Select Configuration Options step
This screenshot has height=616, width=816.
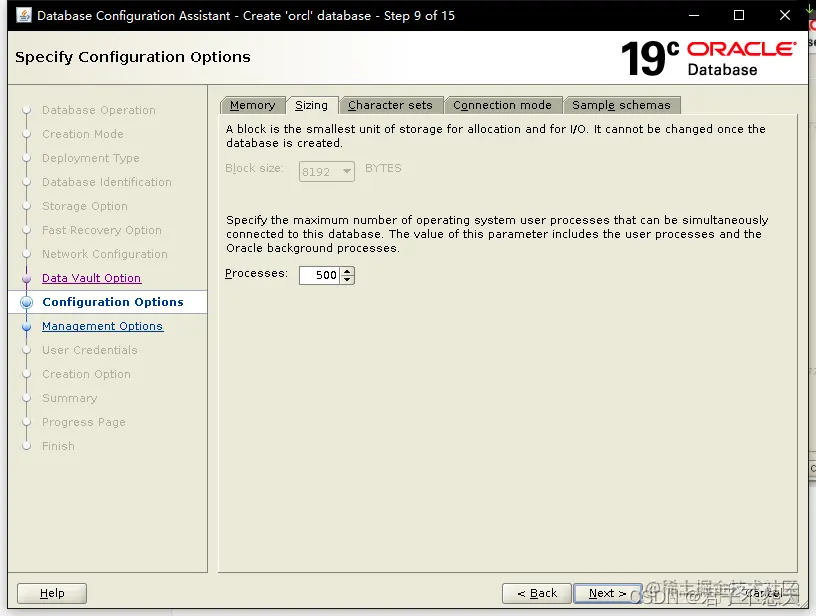[x=113, y=302]
